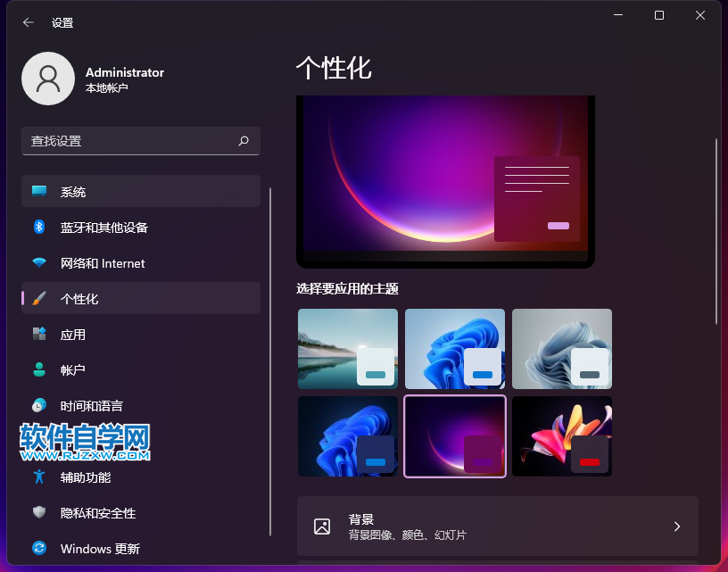The height and width of the screenshot is (572, 728).
Task: Open the 背景 settings row
Action: tap(498, 526)
